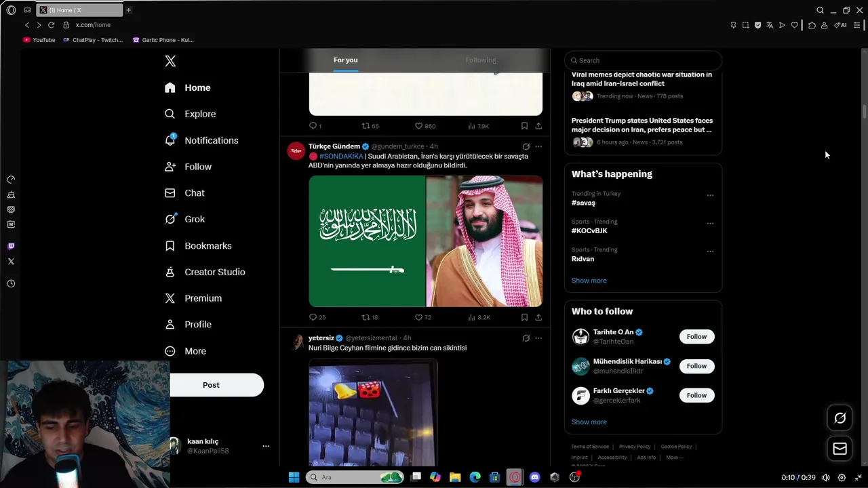Click the X logo above Home
Viewport: 868px width, 488px height.
pos(170,61)
